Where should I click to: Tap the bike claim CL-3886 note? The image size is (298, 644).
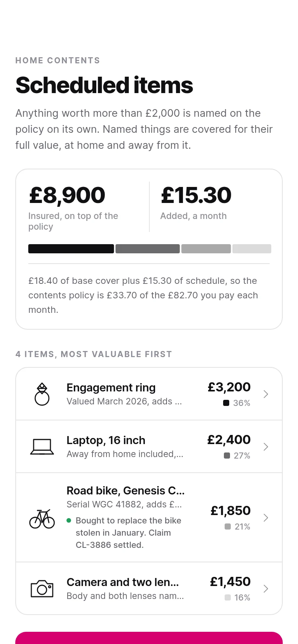(124, 533)
